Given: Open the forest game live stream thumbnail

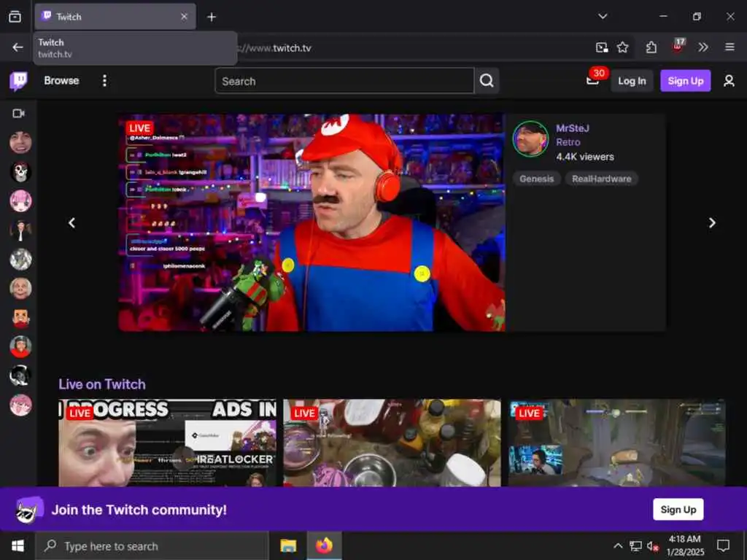Looking at the screenshot, I should (x=617, y=443).
